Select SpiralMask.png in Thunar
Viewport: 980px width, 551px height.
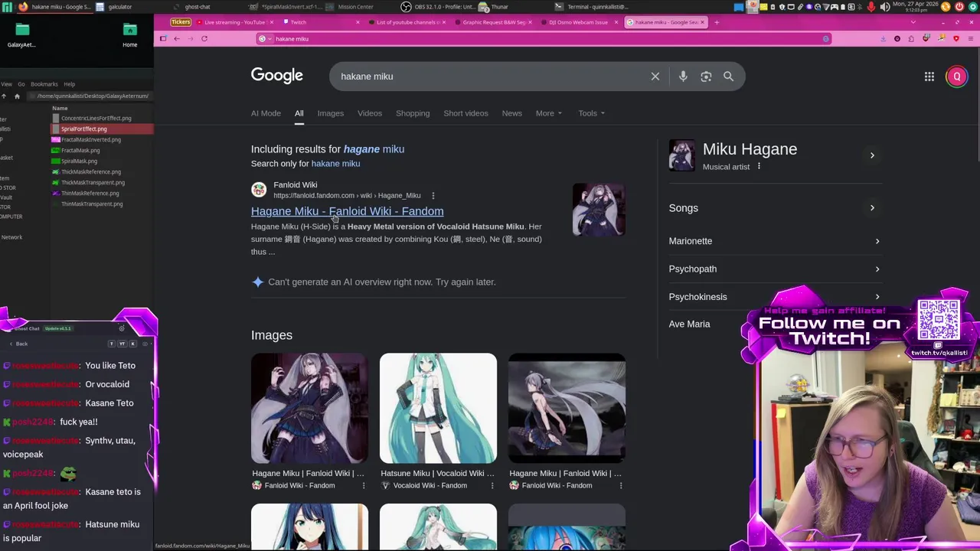79,161
